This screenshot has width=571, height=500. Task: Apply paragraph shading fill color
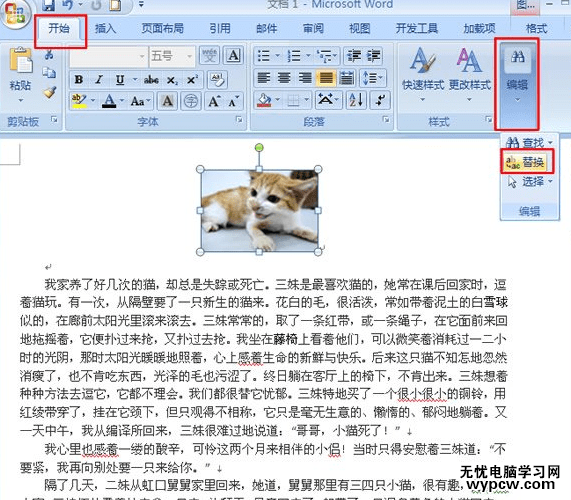(264, 99)
